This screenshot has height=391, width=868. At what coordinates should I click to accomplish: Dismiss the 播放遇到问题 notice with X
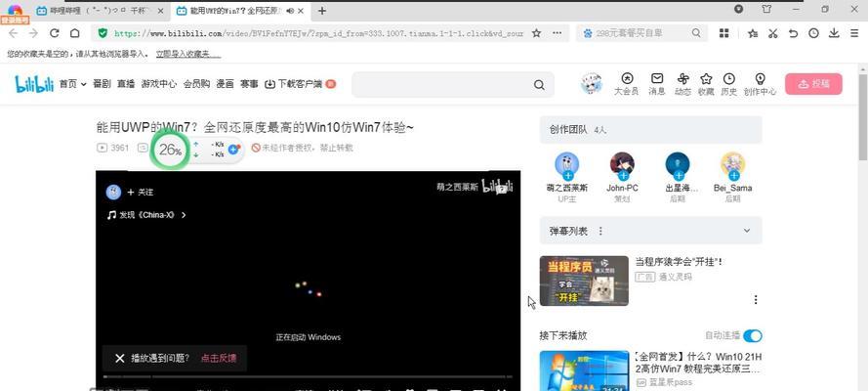pyautogui.click(x=119, y=359)
